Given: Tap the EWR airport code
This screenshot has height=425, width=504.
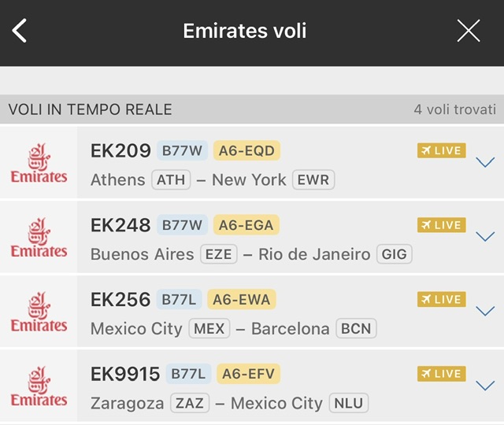Looking at the screenshot, I should 313,179.
